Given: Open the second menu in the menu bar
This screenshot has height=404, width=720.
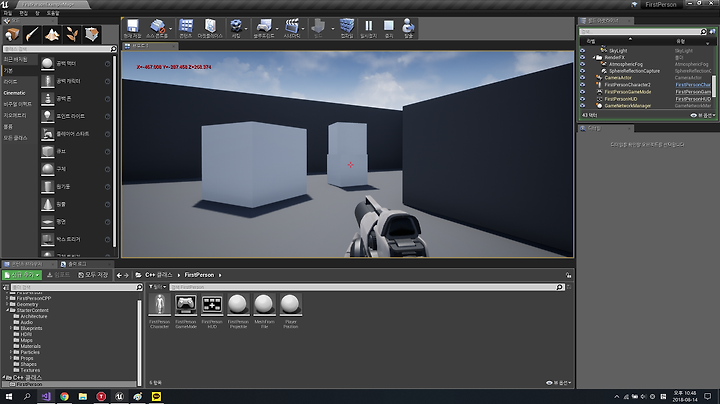Looking at the screenshot, I should pos(23,13).
